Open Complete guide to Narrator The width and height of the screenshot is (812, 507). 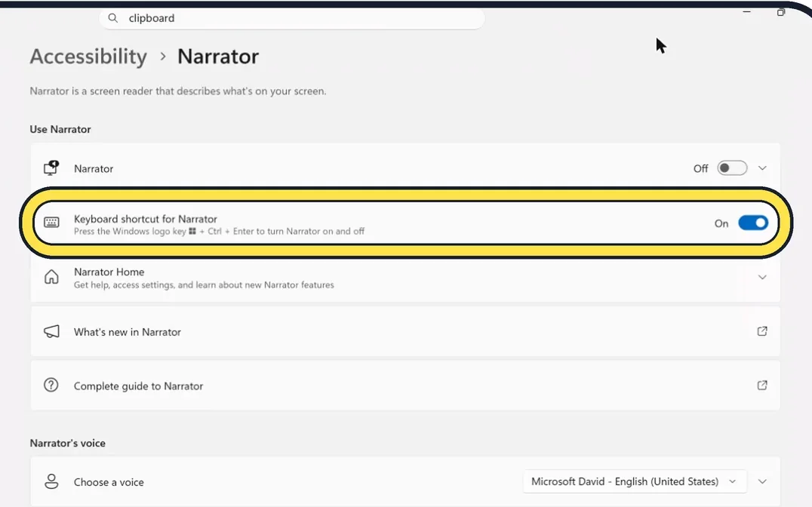click(x=405, y=386)
